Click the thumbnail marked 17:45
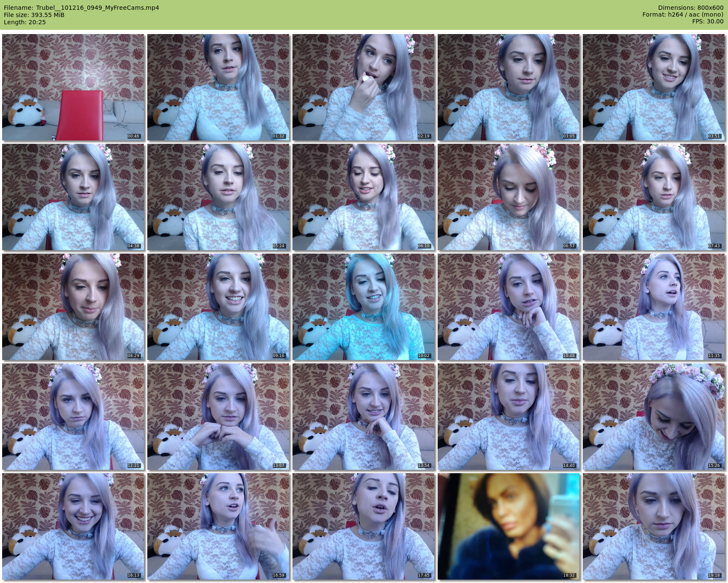 click(364, 526)
